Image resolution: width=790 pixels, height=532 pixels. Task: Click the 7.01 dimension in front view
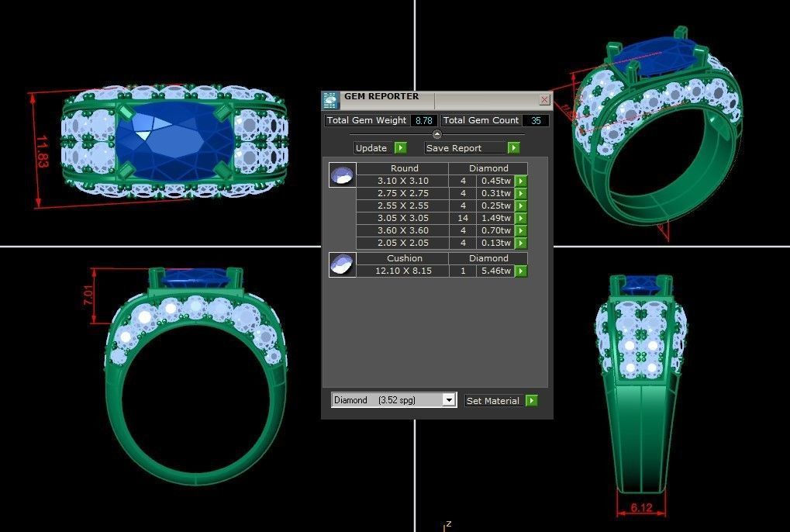pos(88,295)
